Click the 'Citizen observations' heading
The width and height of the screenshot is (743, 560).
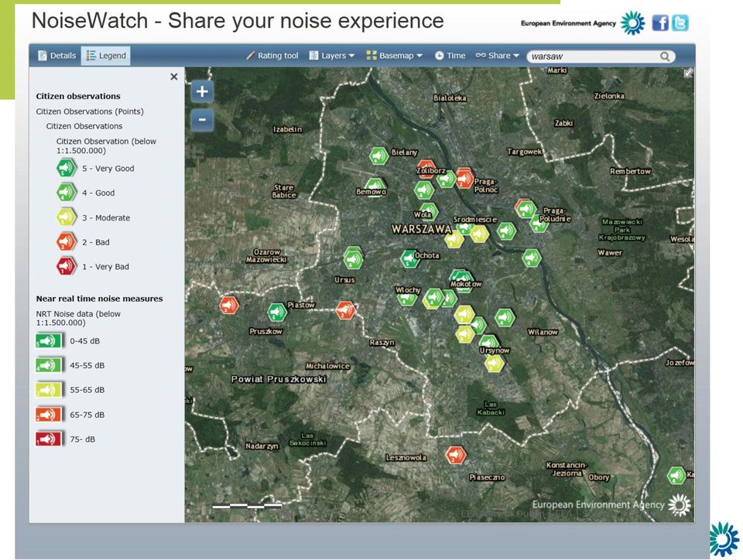(x=78, y=96)
